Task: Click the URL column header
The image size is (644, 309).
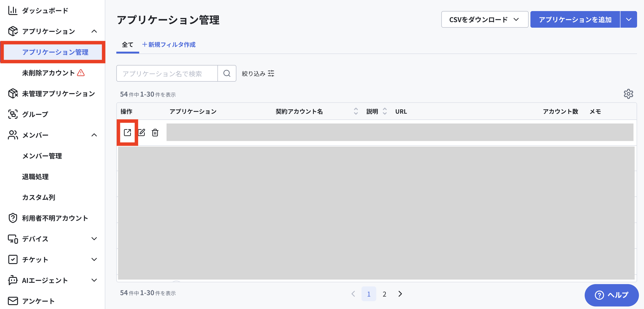Action: 401,111
